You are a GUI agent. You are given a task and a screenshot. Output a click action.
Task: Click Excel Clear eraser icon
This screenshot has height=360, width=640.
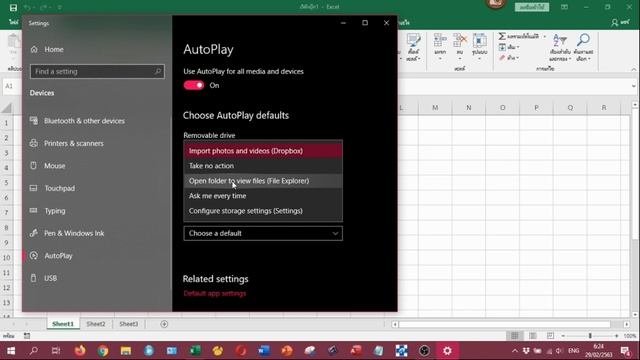502,58
